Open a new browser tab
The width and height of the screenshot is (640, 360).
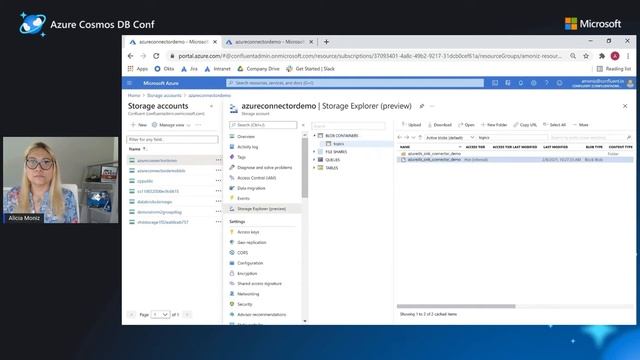click(326, 42)
